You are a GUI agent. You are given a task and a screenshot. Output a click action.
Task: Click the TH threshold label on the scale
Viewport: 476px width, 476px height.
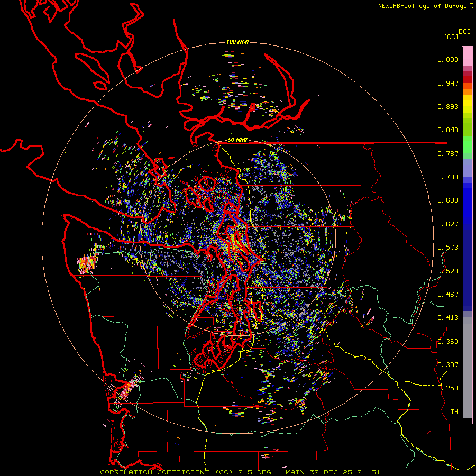click(454, 412)
